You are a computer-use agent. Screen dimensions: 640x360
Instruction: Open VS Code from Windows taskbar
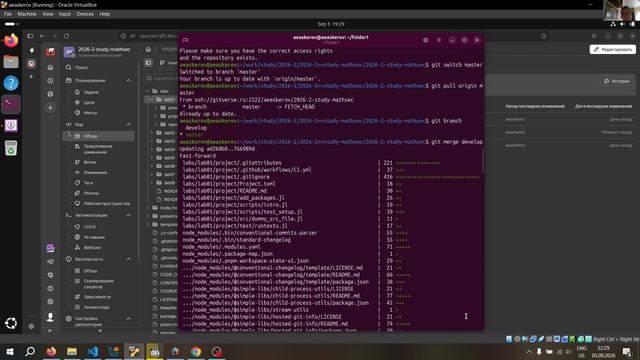(x=93, y=351)
